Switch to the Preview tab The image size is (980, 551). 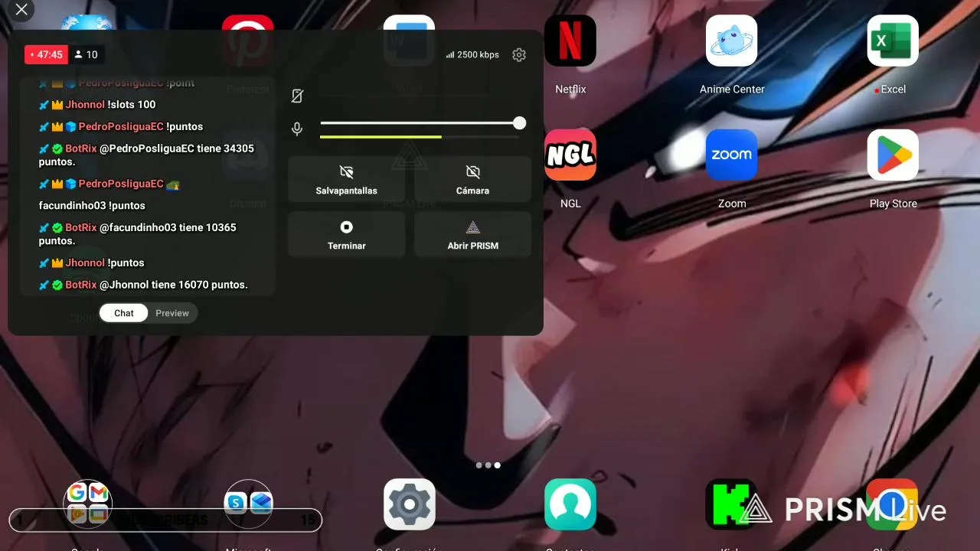[172, 313]
